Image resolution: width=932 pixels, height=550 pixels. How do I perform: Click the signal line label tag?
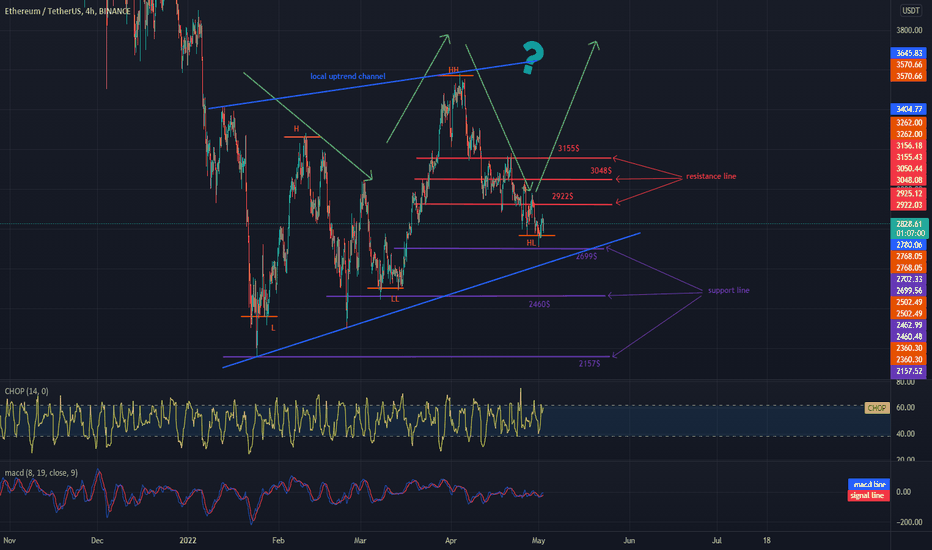[x=868, y=495]
